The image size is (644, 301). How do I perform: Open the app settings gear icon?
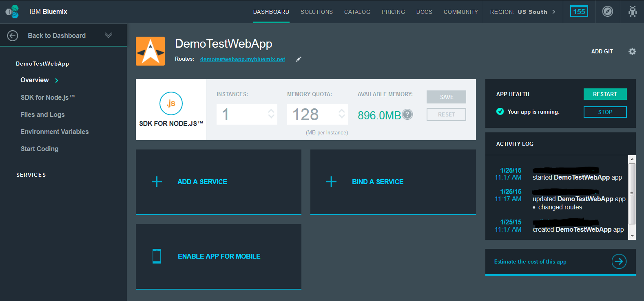[632, 51]
